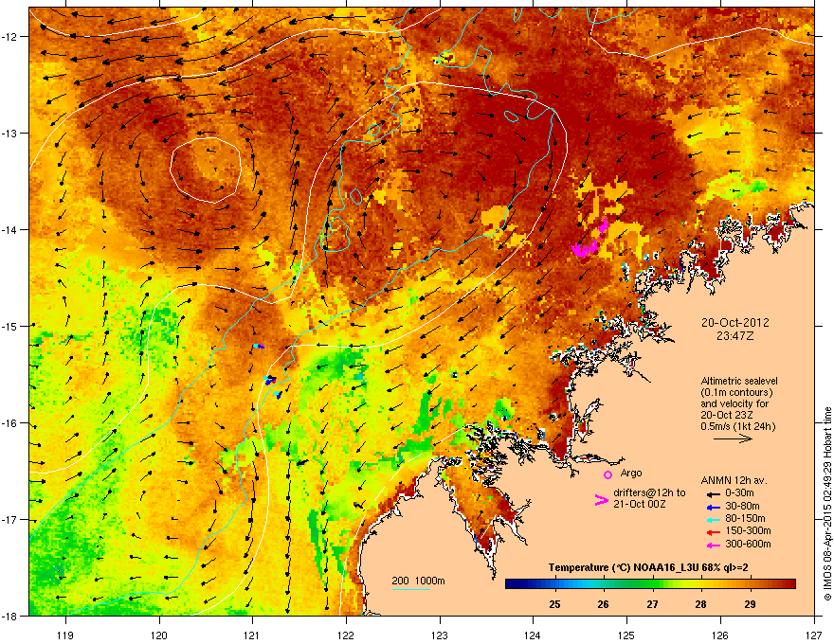Click the latitude axis label -16
The width and height of the screenshot is (834, 644).
tap(10, 423)
